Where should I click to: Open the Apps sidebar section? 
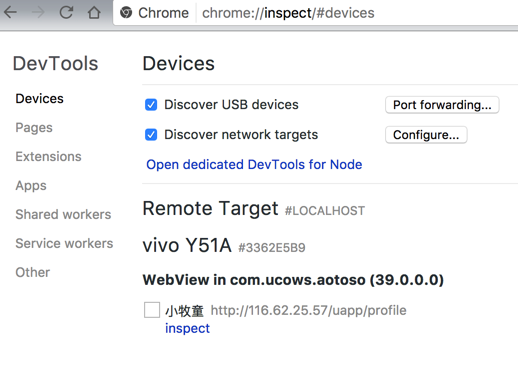[x=31, y=186]
